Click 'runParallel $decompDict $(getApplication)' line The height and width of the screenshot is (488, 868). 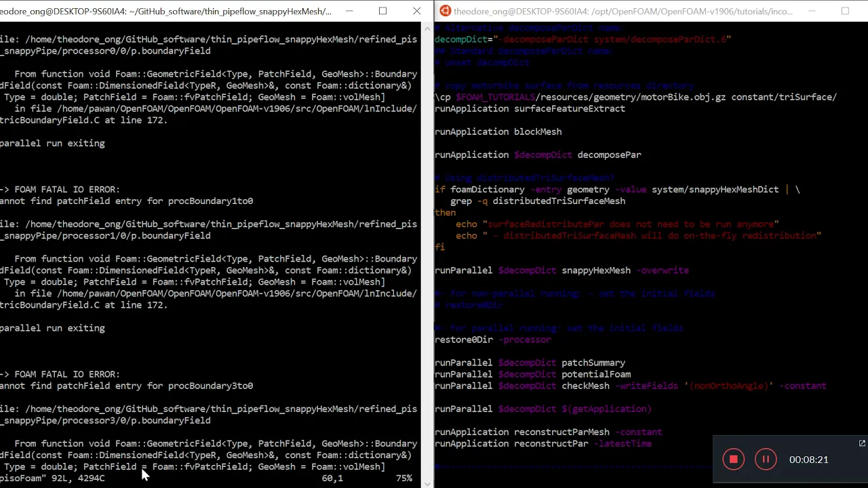click(543, 409)
